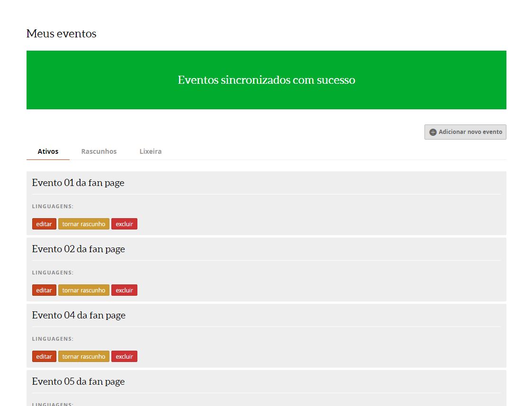The image size is (532, 406).
Task: Click the plus icon on Adicionar novo evento
Action: [433, 132]
